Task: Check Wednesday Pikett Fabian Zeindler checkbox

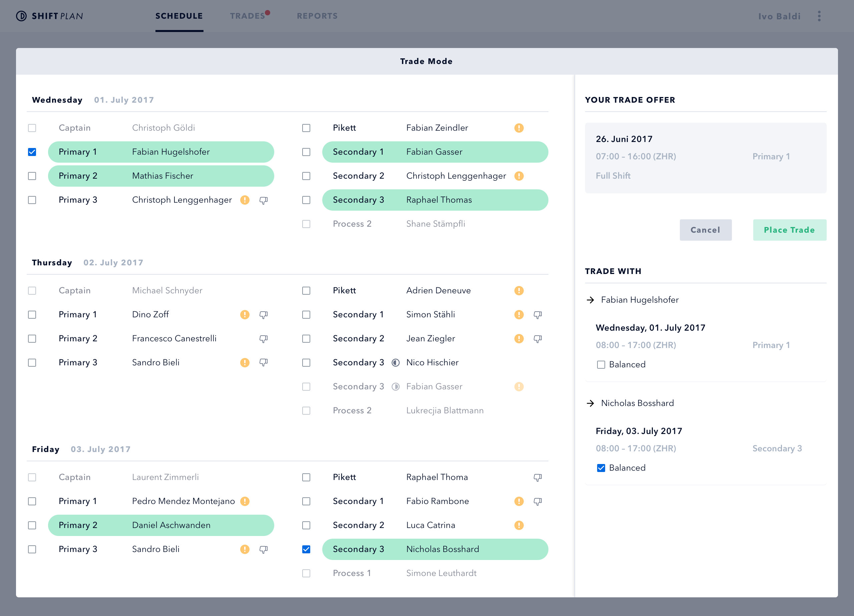Action: 306,128
